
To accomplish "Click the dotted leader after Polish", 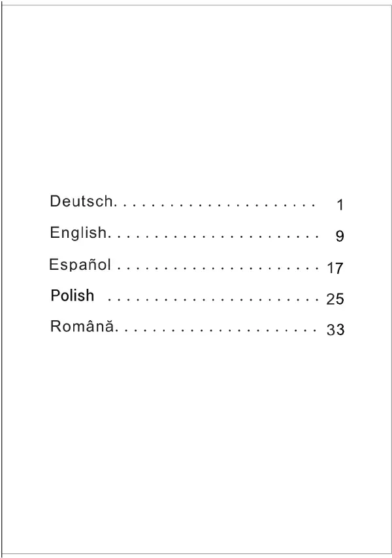I will (x=213, y=300).
